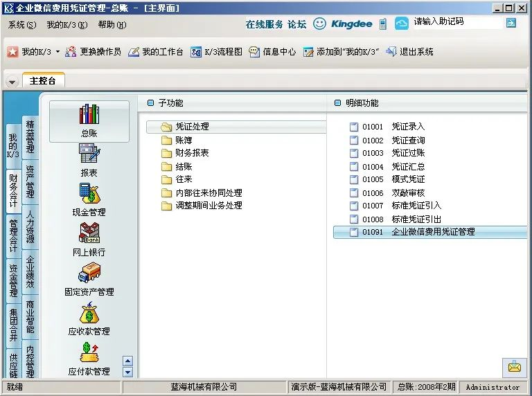Select the 内部往来协同处理 folder
The image size is (532, 396).
202,193
